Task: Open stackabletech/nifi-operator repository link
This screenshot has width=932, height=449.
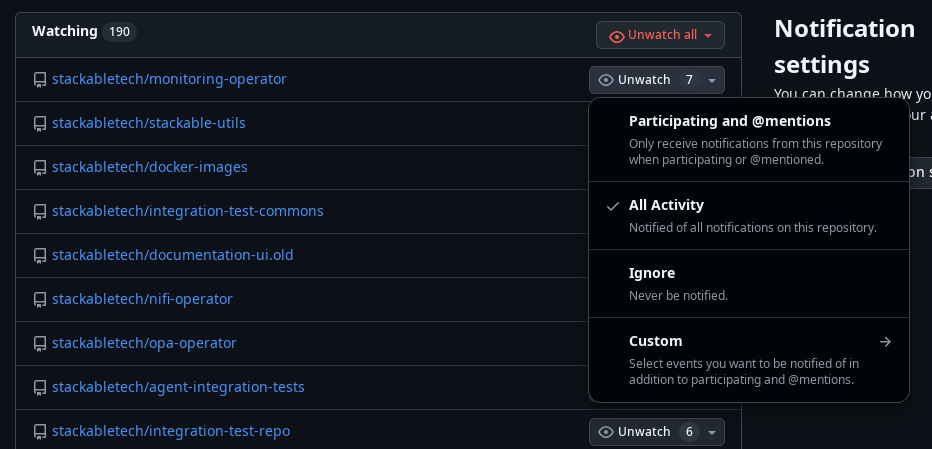Action: click(143, 299)
